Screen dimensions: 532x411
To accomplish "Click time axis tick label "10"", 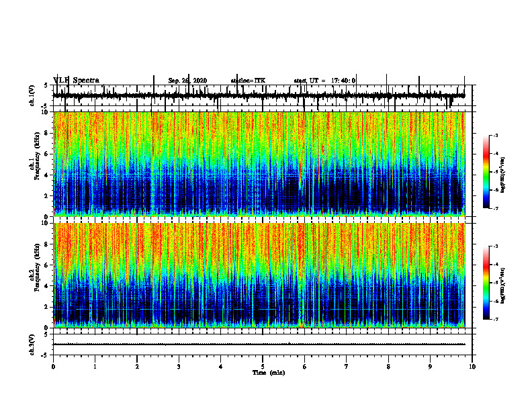I will (472, 367).
